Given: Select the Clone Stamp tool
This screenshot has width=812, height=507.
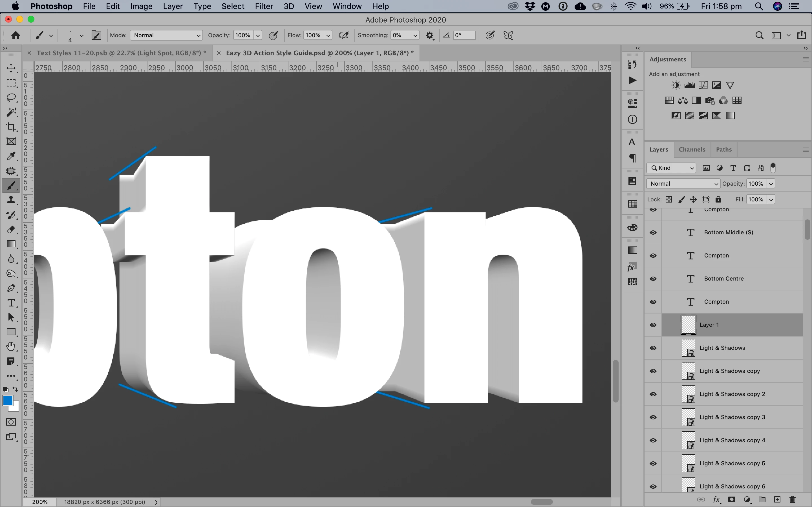Looking at the screenshot, I should 11,200.
